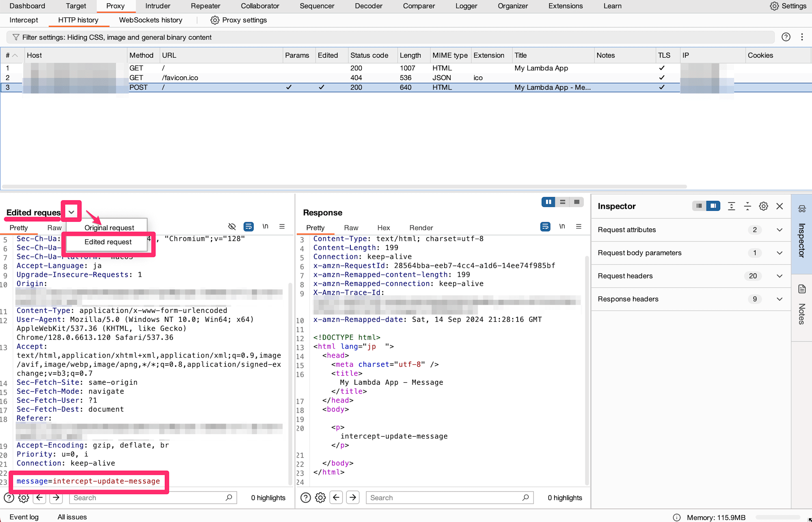Switch request view to Pretty tab
Screen dimensions: 812x522
tap(19, 227)
